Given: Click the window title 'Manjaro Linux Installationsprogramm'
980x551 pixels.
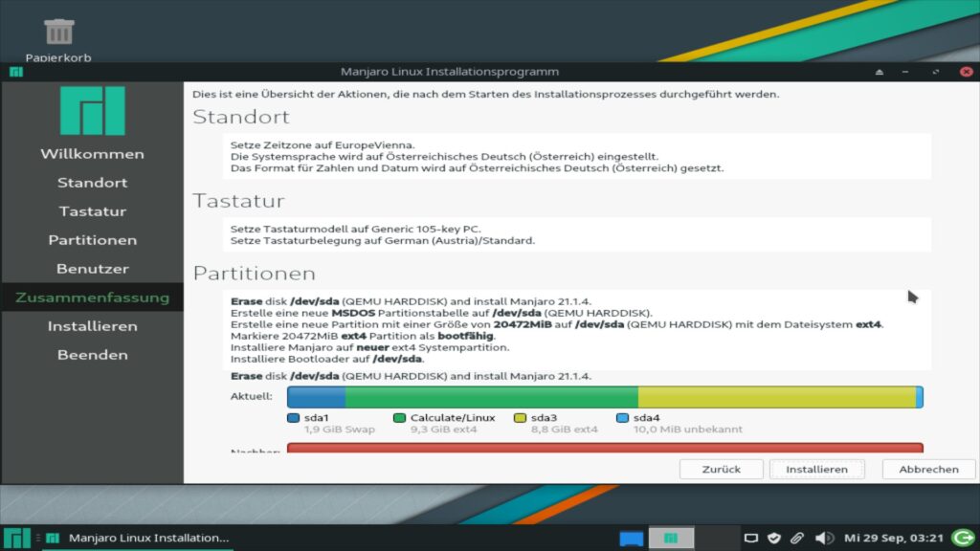Looking at the screenshot, I should pyautogui.click(x=450, y=72).
